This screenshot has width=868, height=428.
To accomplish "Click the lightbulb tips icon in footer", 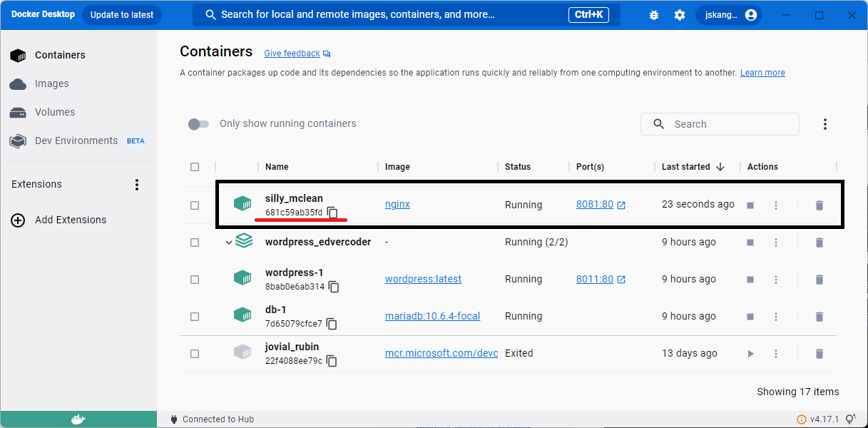I will coord(850,419).
